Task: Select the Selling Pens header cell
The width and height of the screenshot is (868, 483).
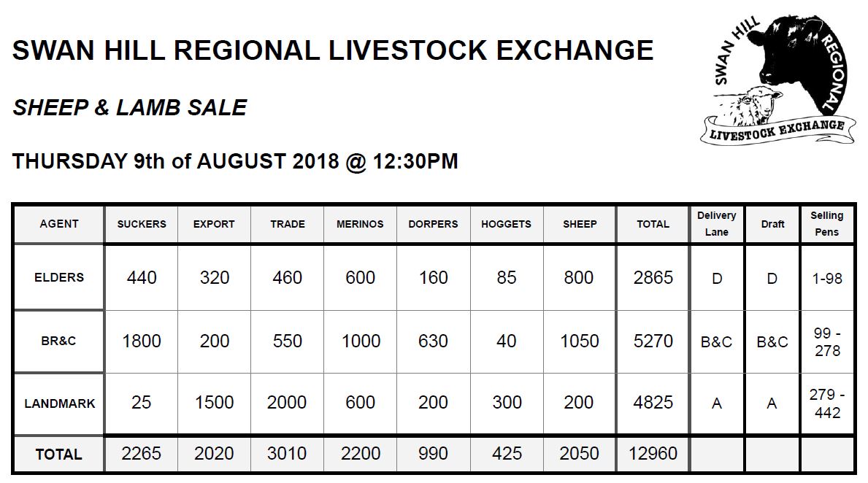Action: [x=827, y=224]
